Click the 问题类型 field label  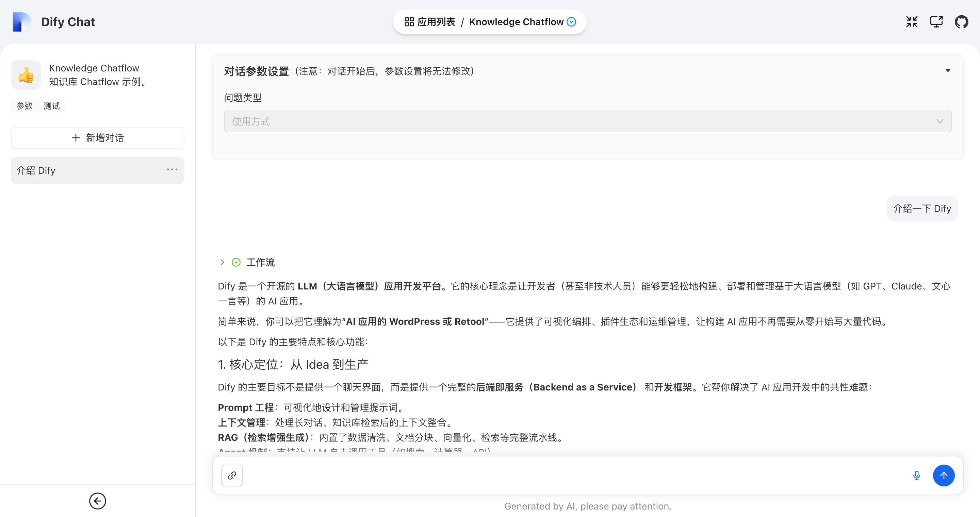pos(243,98)
